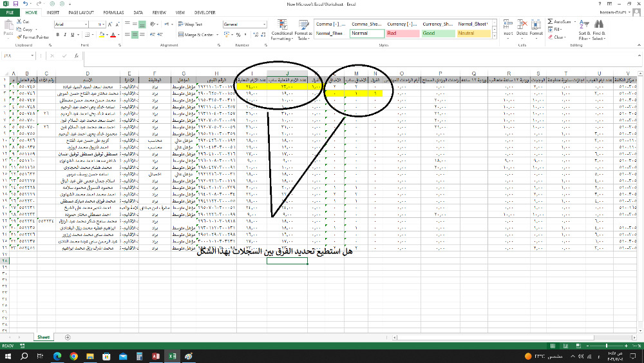644x363 pixels.
Task: Open the font name dropdown
Action: (x=85, y=24)
